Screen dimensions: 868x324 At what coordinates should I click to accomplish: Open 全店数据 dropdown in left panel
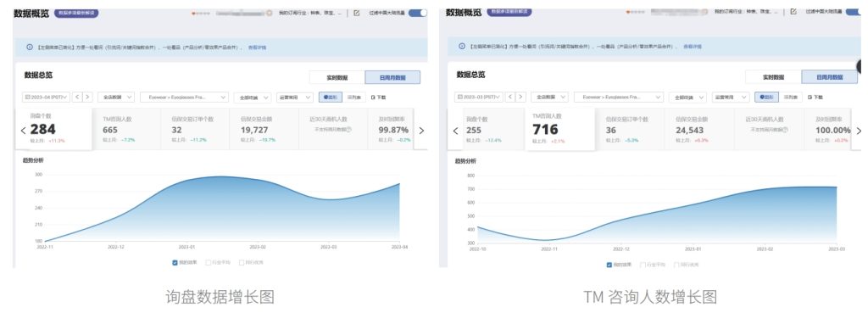coord(116,97)
